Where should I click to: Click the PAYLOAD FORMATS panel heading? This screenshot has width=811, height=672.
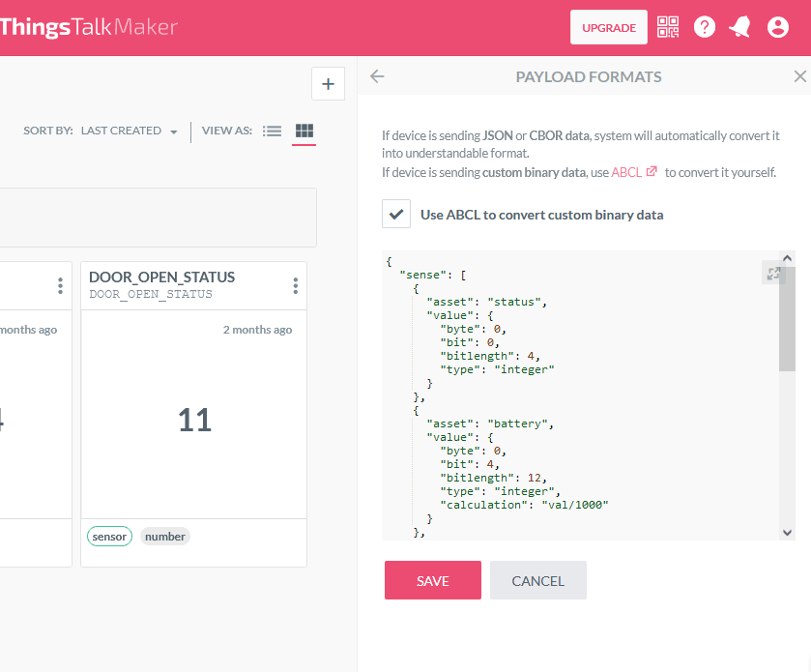click(x=589, y=76)
